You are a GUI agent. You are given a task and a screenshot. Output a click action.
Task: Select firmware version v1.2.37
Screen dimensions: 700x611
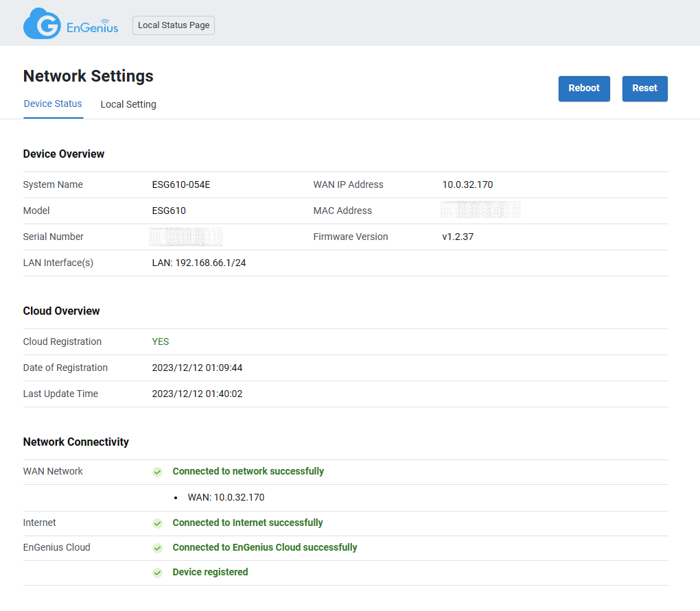coord(458,237)
